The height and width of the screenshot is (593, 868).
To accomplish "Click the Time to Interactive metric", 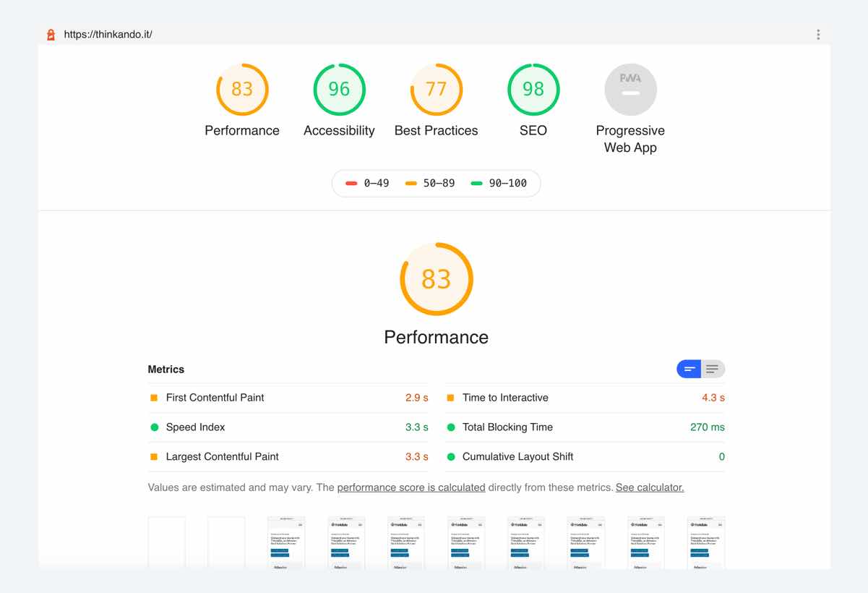I will tap(585, 398).
